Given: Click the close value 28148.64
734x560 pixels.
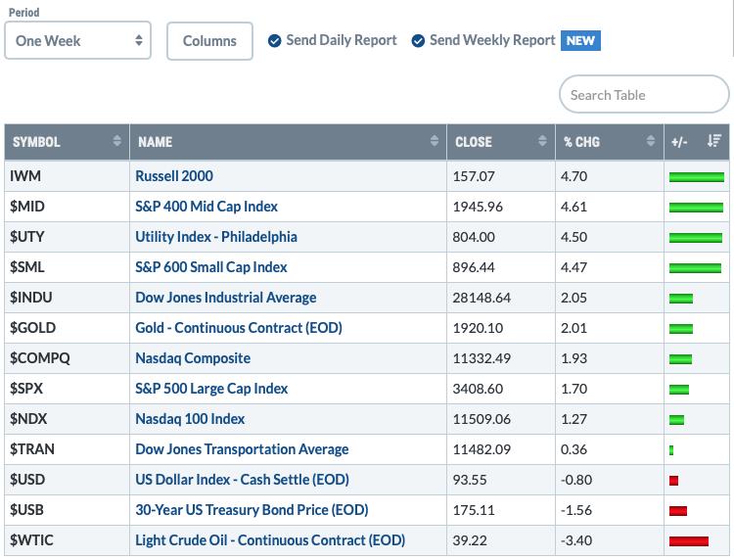Looking at the screenshot, I should coord(482,298).
